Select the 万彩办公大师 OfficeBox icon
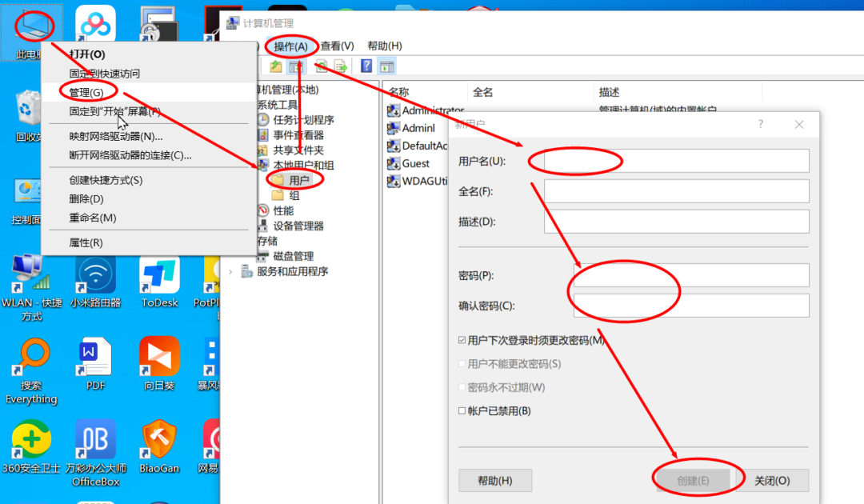The image size is (864, 504). click(95, 441)
